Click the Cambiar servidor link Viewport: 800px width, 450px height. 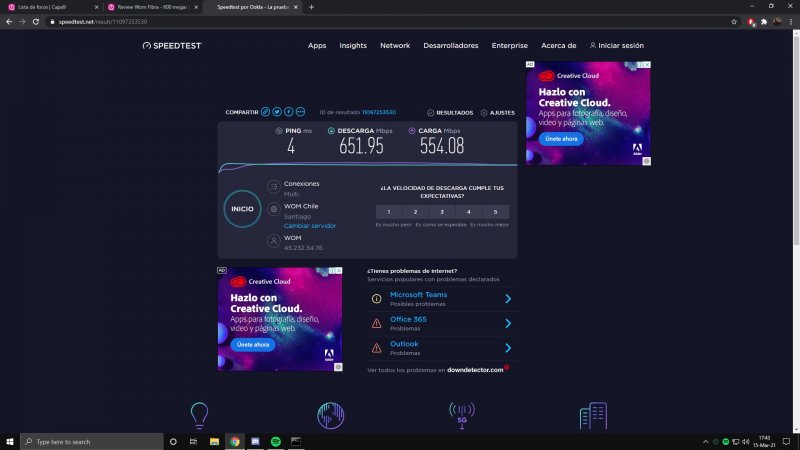(309, 226)
